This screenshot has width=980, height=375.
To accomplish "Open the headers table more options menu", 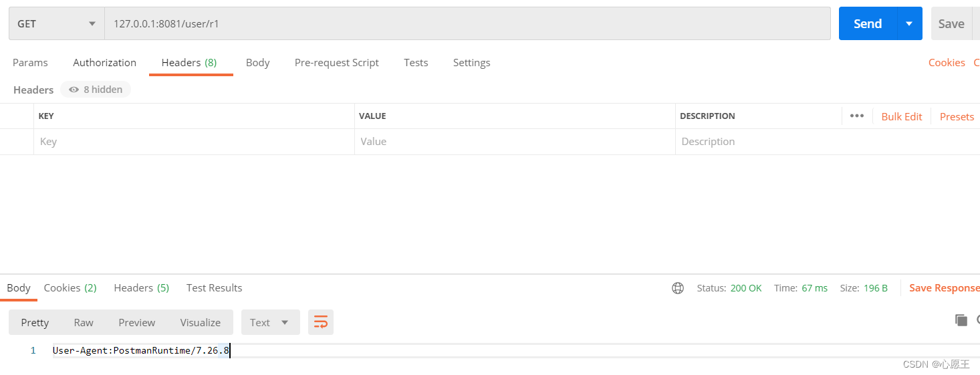I will click(856, 116).
